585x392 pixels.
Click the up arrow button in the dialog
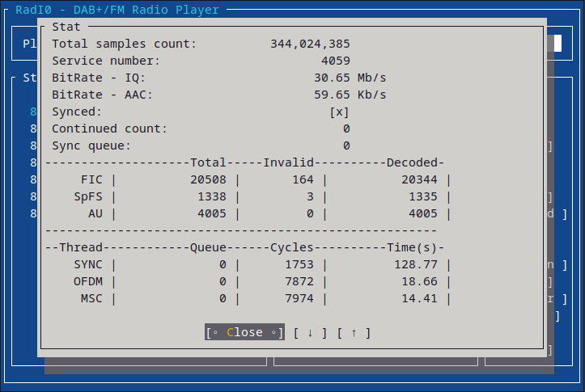click(x=354, y=333)
